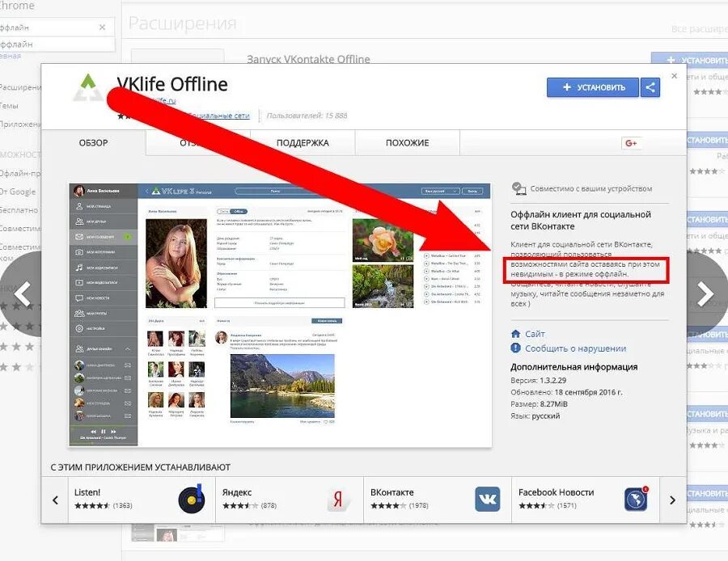Image resolution: width=728 pixels, height=561 pixels.
Task: Click Расширения heading in background page
Action: [x=183, y=23]
